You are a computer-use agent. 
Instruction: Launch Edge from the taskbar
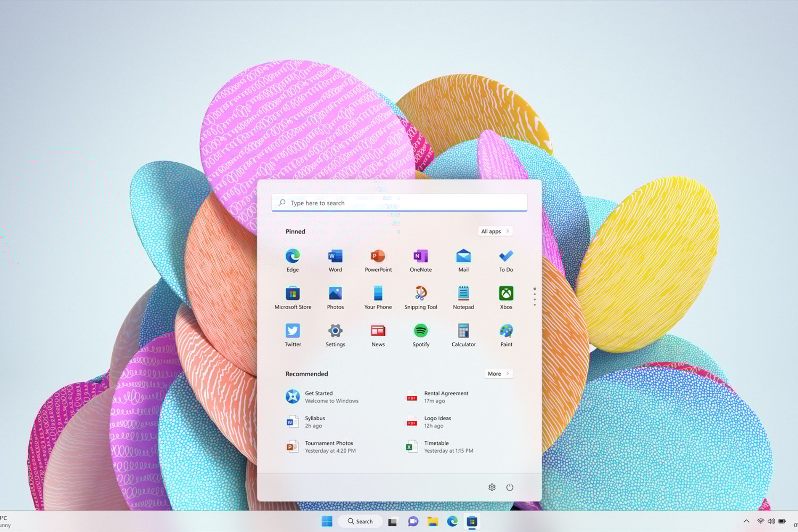(x=452, y=521)
